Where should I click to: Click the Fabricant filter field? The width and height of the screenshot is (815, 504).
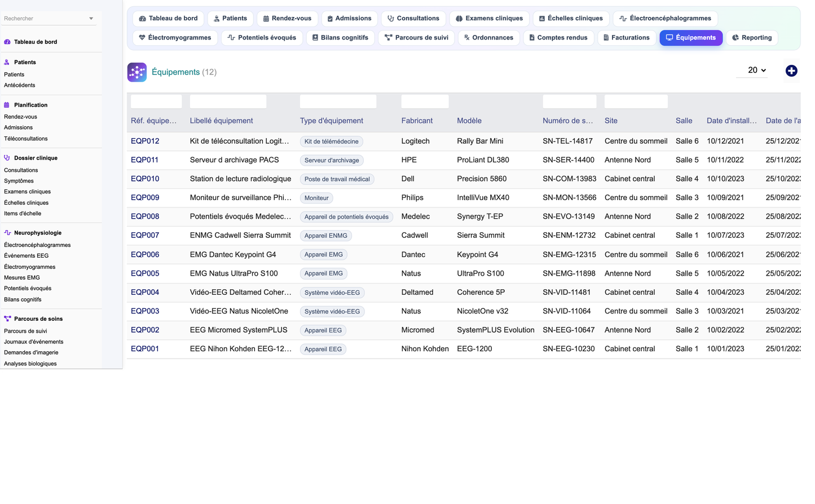[425, 101]
